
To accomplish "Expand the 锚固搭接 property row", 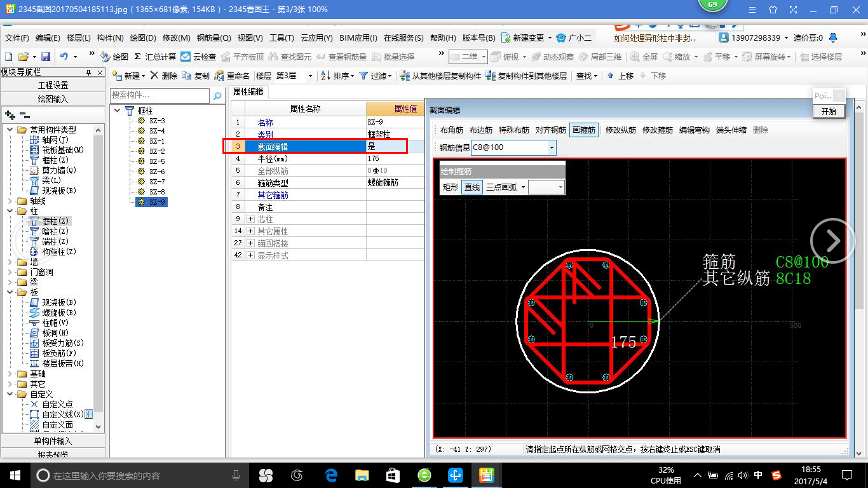I will 250,243.
